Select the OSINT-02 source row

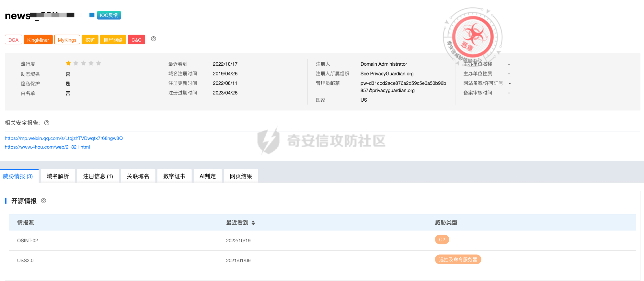coord(322,241)
